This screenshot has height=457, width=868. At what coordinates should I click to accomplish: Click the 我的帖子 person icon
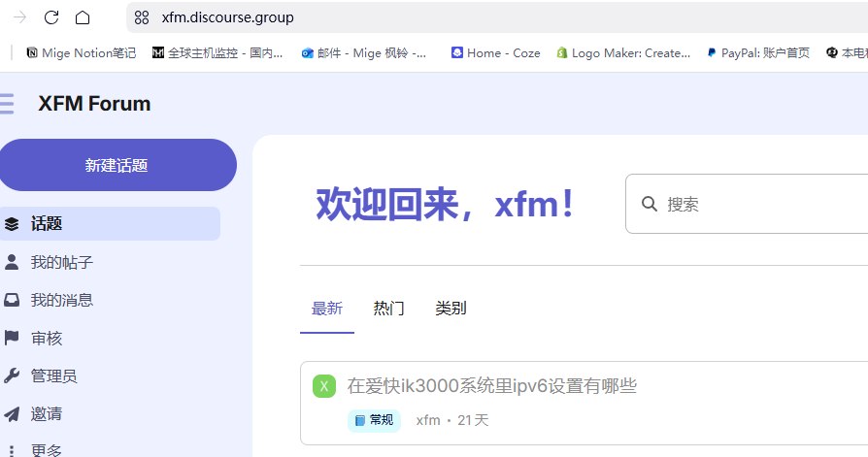pos(11,262)
